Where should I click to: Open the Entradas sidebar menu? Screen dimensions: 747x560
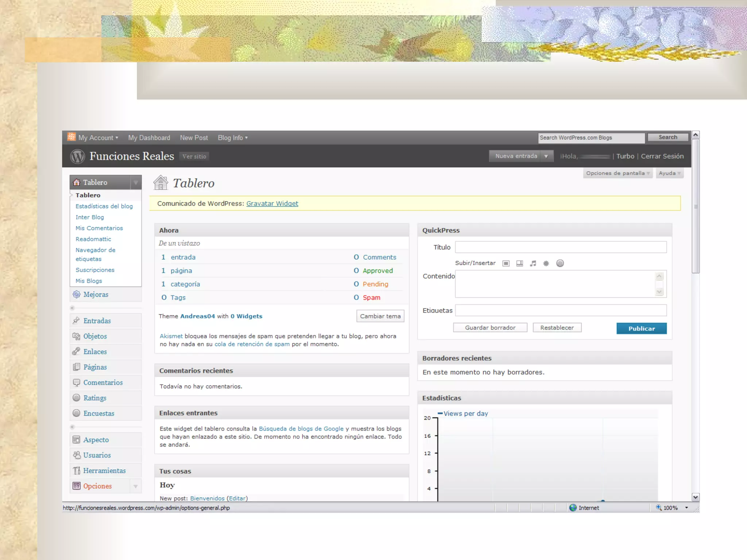[x=97, y=321]
